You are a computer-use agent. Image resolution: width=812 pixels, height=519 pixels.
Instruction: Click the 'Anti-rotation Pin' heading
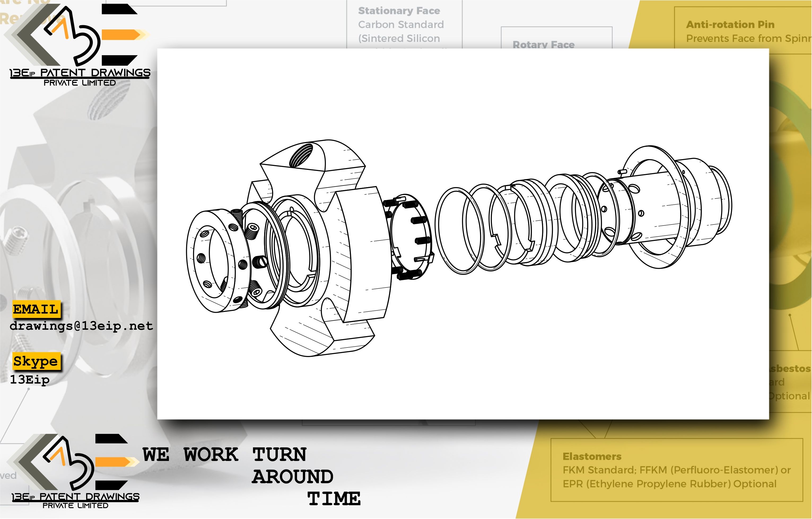click(730, 25)
